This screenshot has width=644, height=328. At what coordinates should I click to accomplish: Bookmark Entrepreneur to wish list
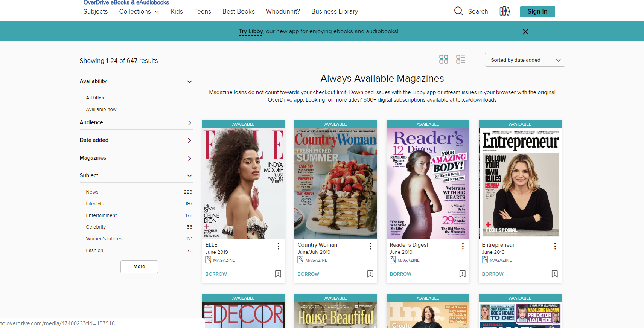coord(555,274)
